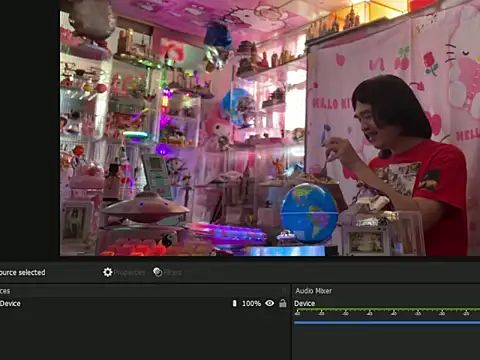This screenshot has width=480, height=360.
Task: Open source Properties via gear icon
Action: [107, 272]
